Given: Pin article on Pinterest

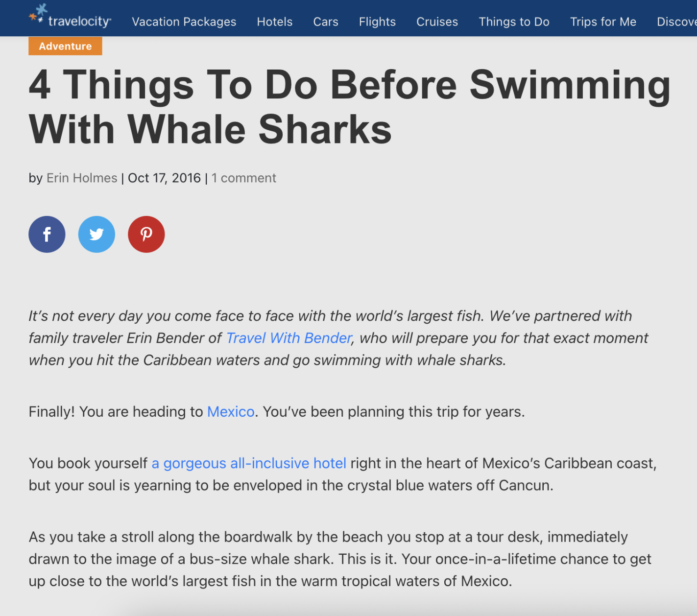Looking at the screenshot, I should click(146, 235).
